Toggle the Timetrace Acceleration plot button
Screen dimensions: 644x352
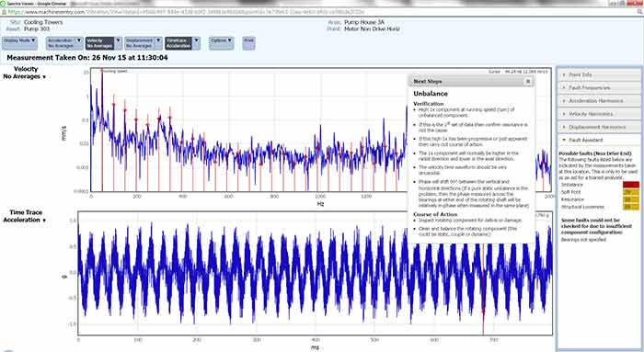click(x=178, y=43)
